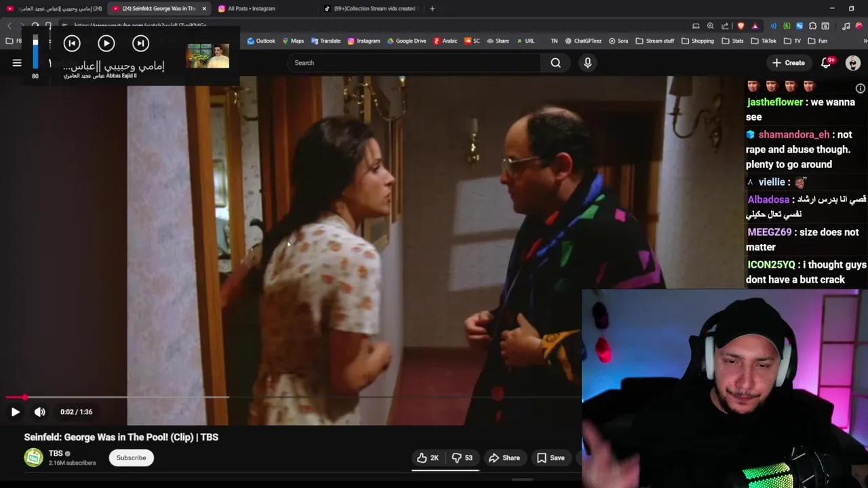The height and width of the screenshot is (488, 868).
Task: Click the search magnifier button
Action: coord(555,63)
